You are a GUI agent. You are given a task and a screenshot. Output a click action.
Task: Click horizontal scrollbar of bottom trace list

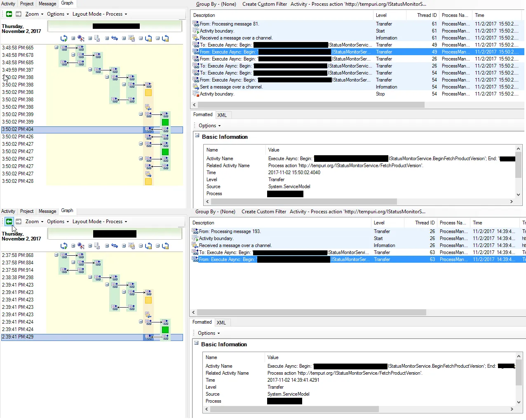point(311,313)
